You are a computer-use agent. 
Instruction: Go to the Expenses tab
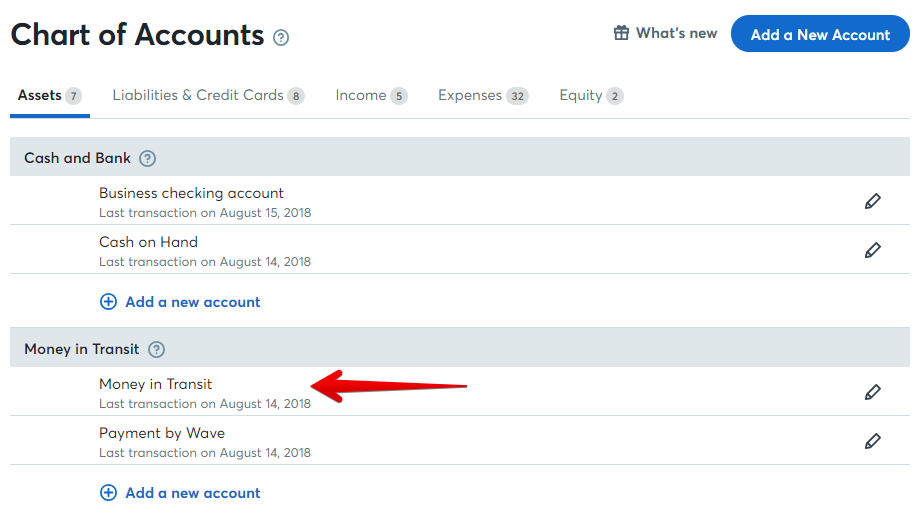tap(482, 96)
